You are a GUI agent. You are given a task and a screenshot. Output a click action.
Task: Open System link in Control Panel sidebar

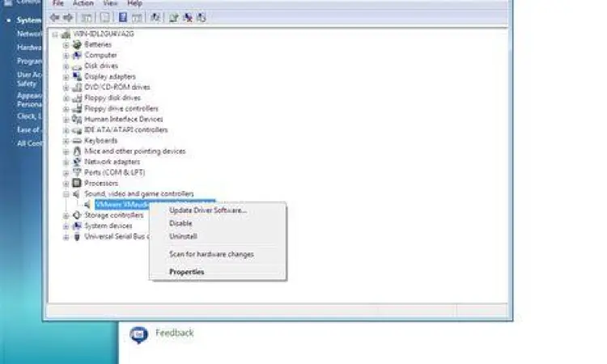click(x=29, y=20)
